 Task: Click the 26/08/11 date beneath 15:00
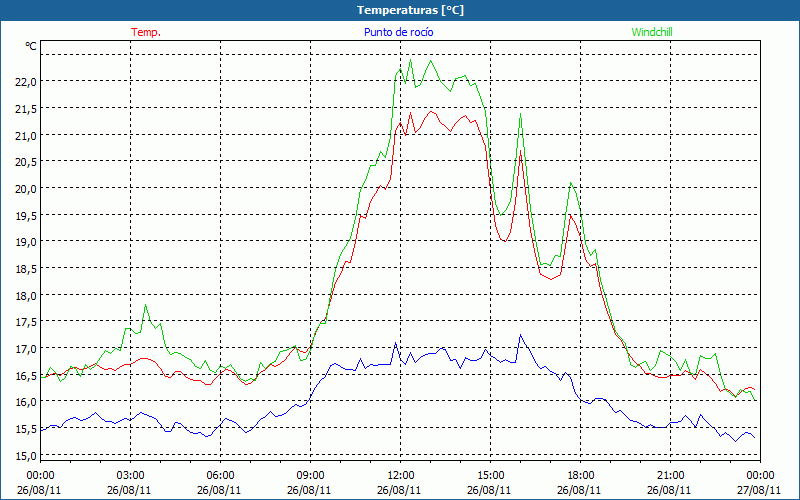[490, 490]
